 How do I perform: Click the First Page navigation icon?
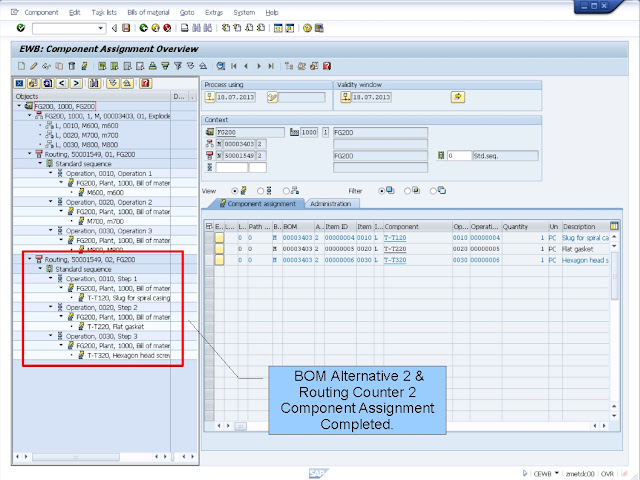tap(233, 66)
